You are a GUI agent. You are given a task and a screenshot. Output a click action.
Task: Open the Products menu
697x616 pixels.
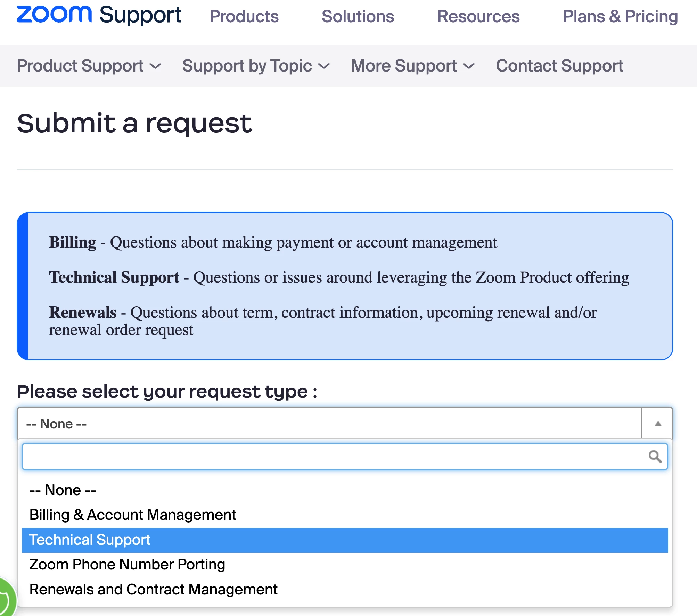coord(244,16)
